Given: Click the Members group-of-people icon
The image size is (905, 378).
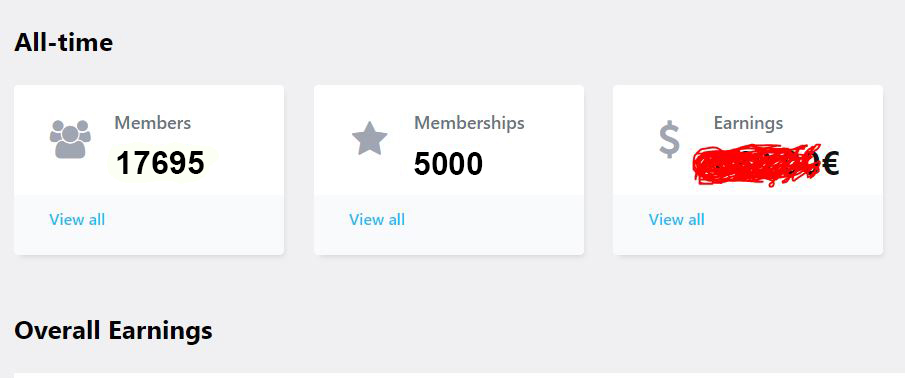Looking at the screenshot, I should [x=70, y=139].
